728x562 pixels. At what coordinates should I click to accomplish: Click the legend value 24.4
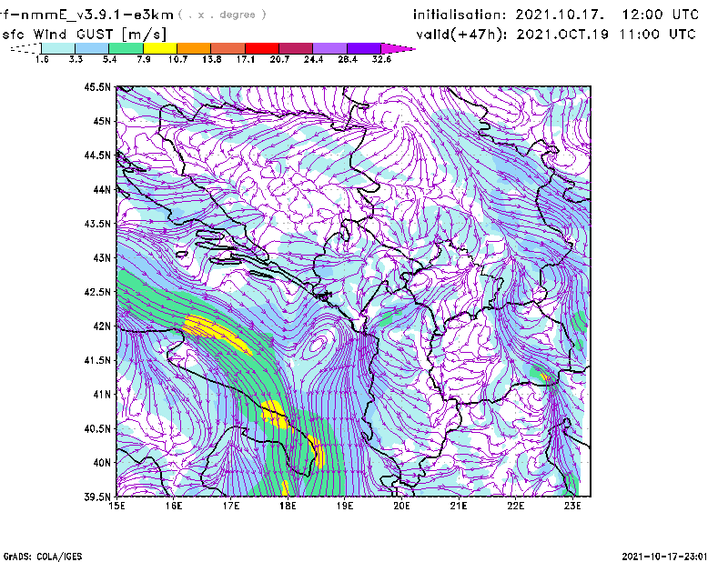[313, 59]
